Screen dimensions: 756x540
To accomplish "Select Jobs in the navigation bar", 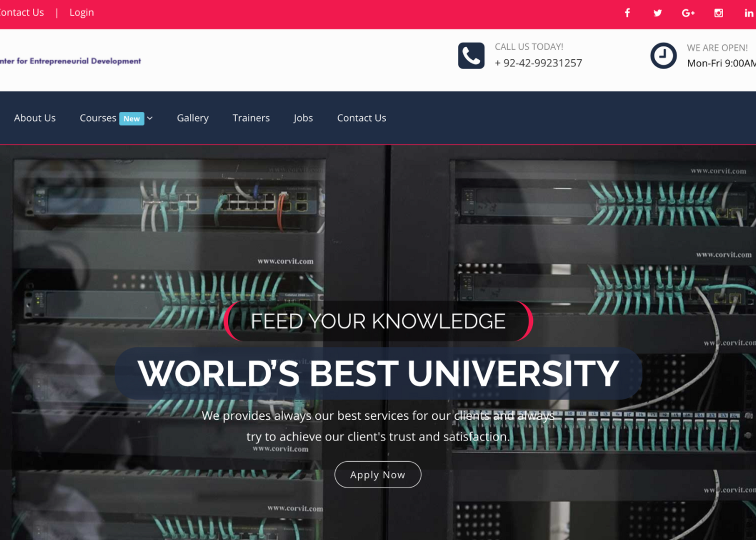I will point(303,118).
